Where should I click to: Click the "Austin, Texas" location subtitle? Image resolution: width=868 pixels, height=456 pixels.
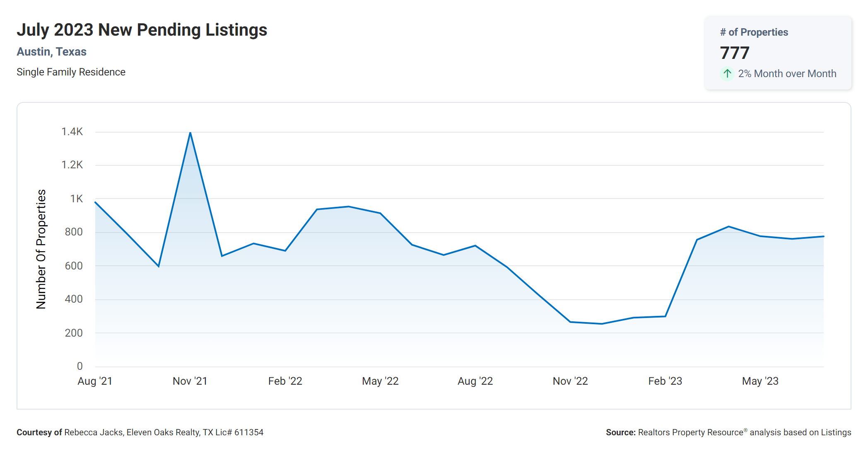pos(51,52)
